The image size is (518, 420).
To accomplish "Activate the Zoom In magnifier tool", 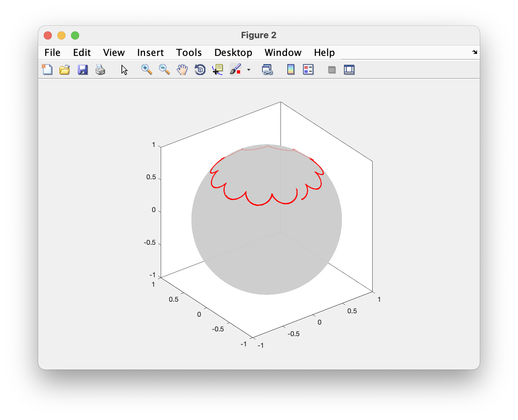I will coord(146,70).
